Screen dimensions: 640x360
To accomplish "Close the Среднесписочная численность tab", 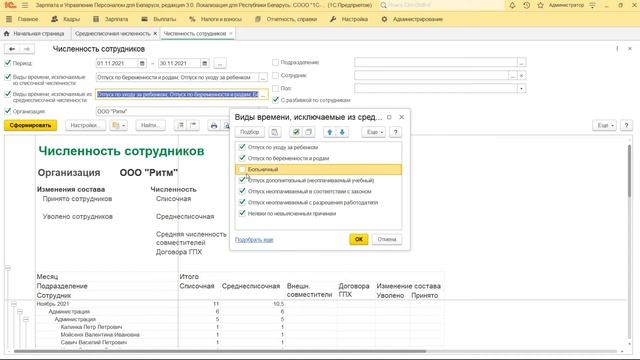I will [155, 33].
